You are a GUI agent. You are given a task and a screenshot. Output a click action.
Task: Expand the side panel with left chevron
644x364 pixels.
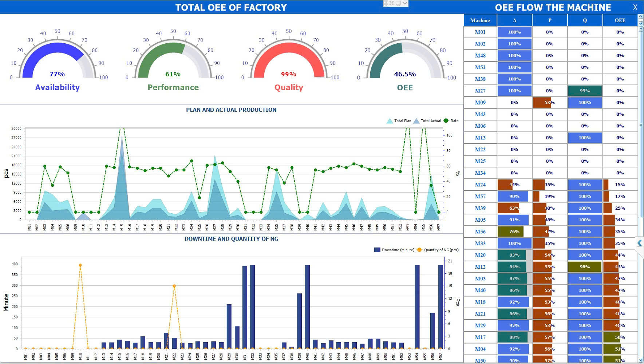(x=639, y=243)
